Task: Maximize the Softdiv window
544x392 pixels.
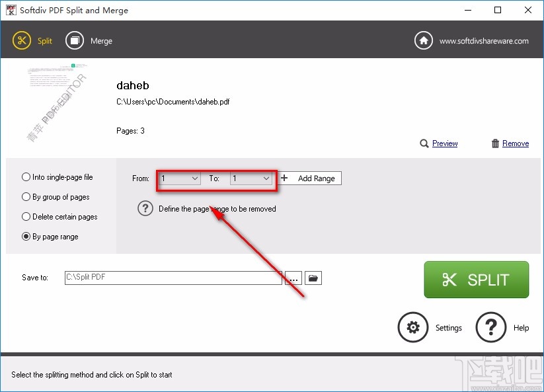Action: coord(498,10)
